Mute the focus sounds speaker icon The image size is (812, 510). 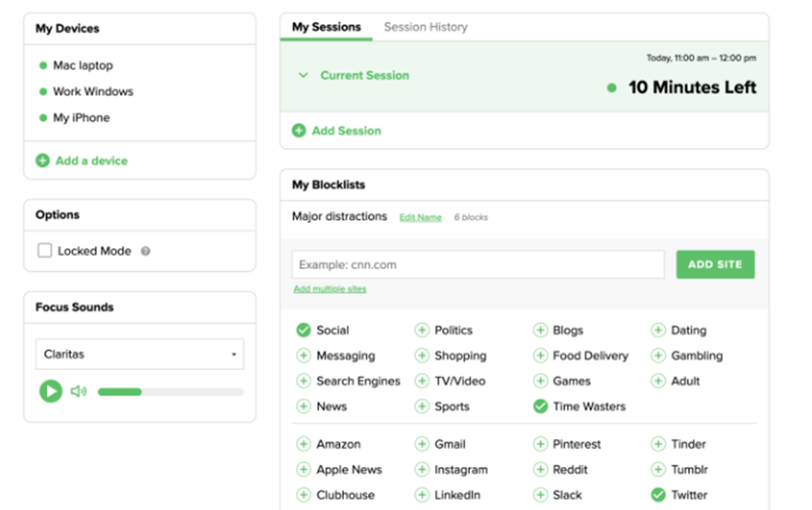tap(78, 391)
